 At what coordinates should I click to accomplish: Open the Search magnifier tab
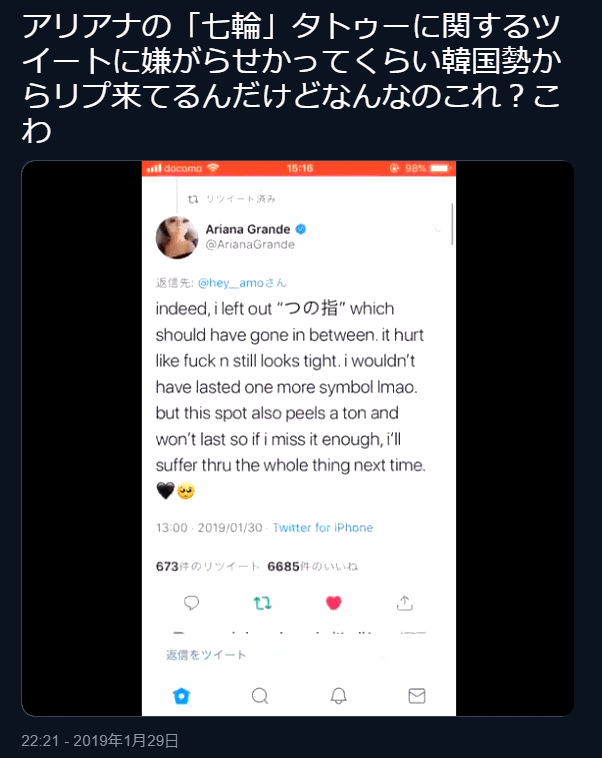pos(260,696)
